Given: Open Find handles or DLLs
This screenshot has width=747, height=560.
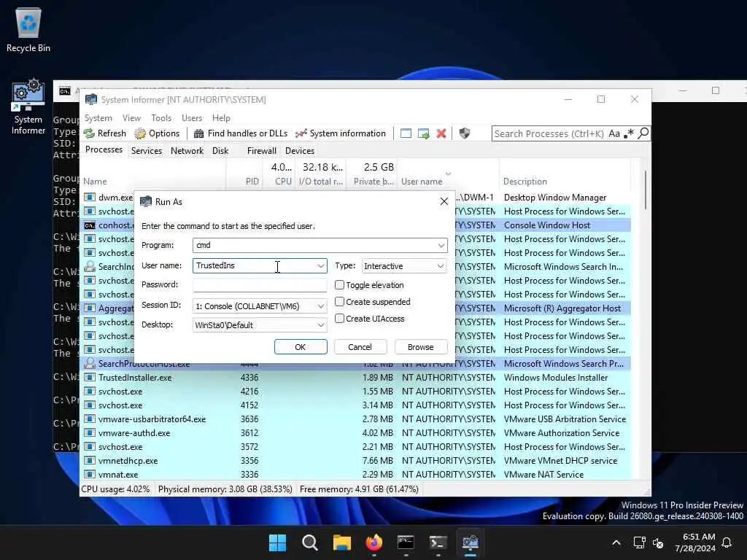Looking at the screenshot, I should [x=241, y=133].
